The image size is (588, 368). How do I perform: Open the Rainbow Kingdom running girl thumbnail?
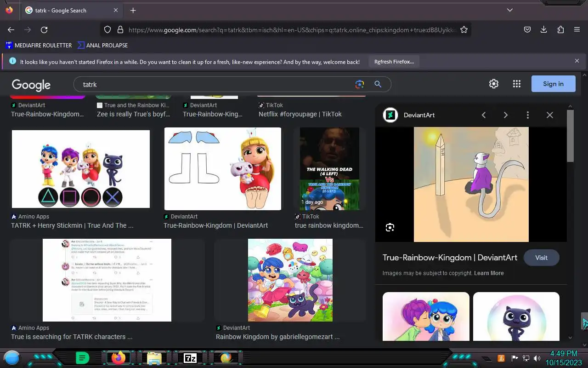tap(290, 280)
